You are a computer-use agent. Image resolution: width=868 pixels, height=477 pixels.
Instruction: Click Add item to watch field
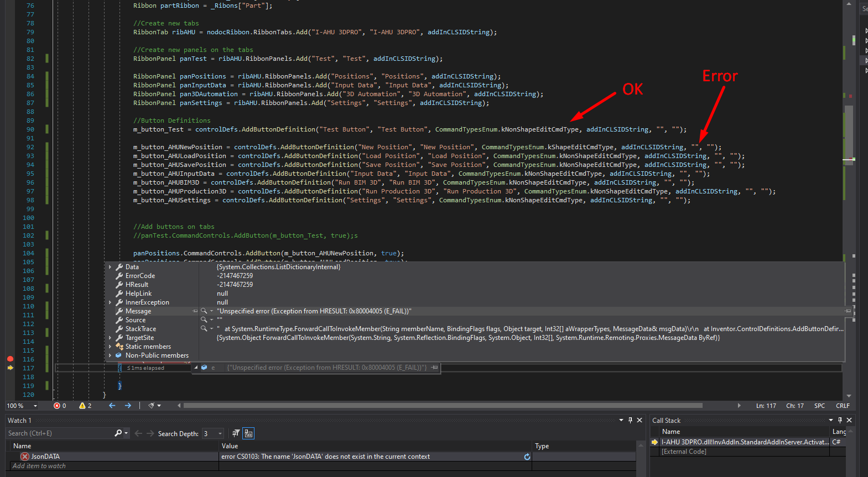(113, 466)
